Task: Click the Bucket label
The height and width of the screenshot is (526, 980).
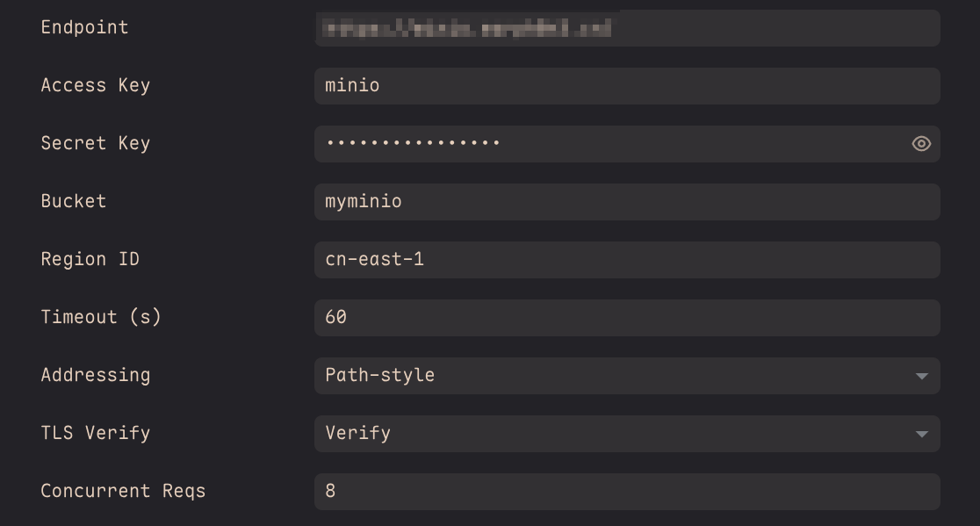Action: 73,201
